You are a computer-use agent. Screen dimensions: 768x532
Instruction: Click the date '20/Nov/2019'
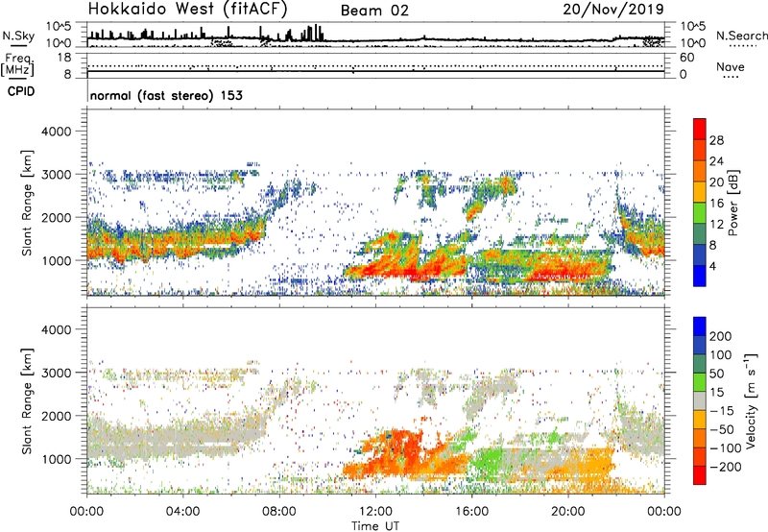click(x=613, y=9)
